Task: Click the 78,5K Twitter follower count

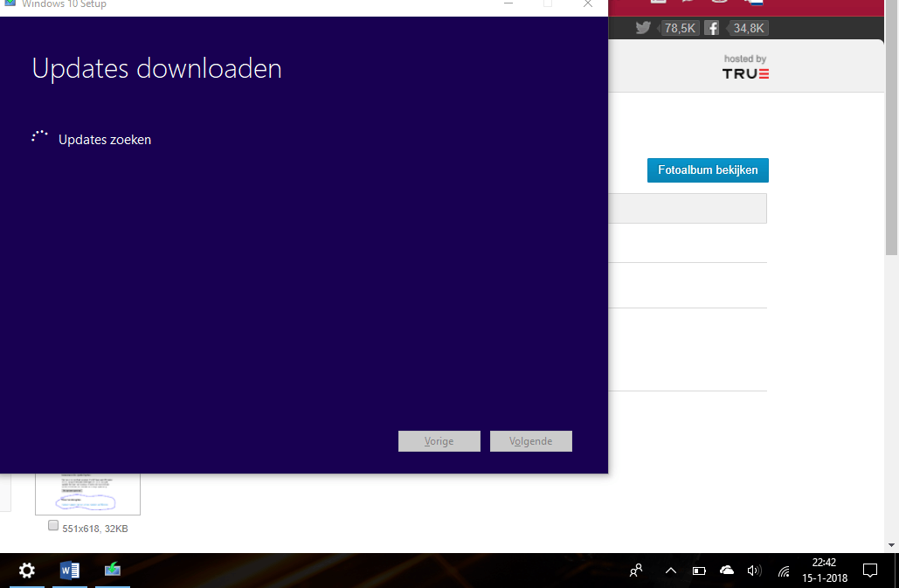Action: point(680,28)
